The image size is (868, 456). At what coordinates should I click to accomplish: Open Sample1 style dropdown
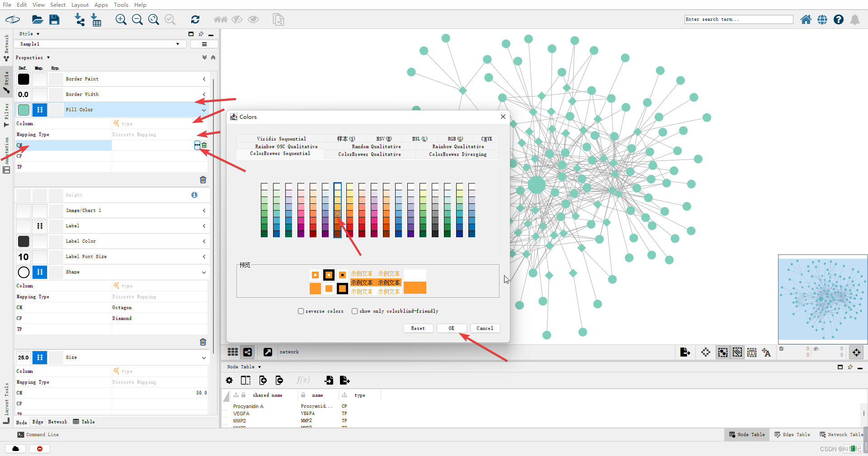tap(100, 44)
